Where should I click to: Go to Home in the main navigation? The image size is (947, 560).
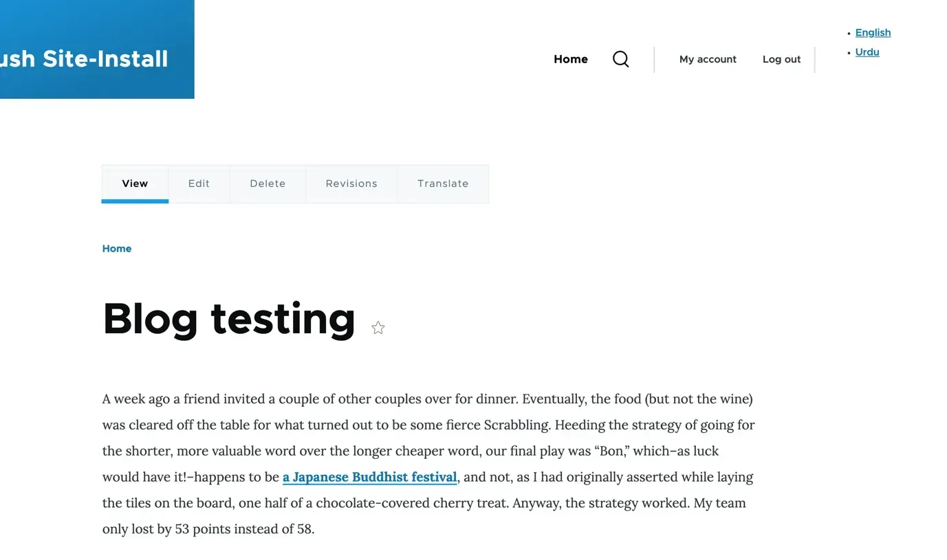(x=570, y=59)
